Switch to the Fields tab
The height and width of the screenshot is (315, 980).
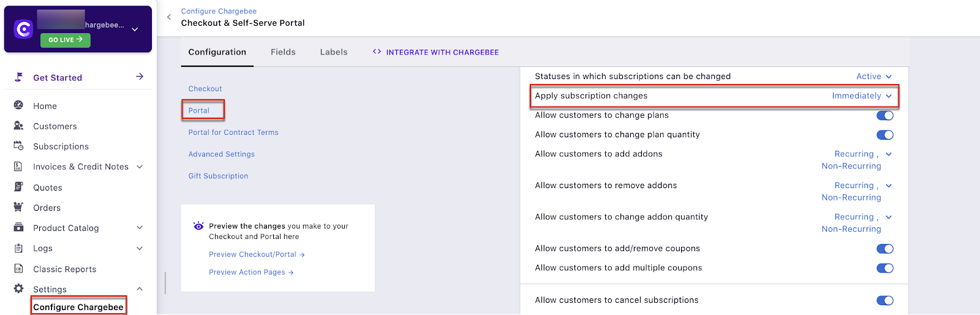[x=283, y=52]
